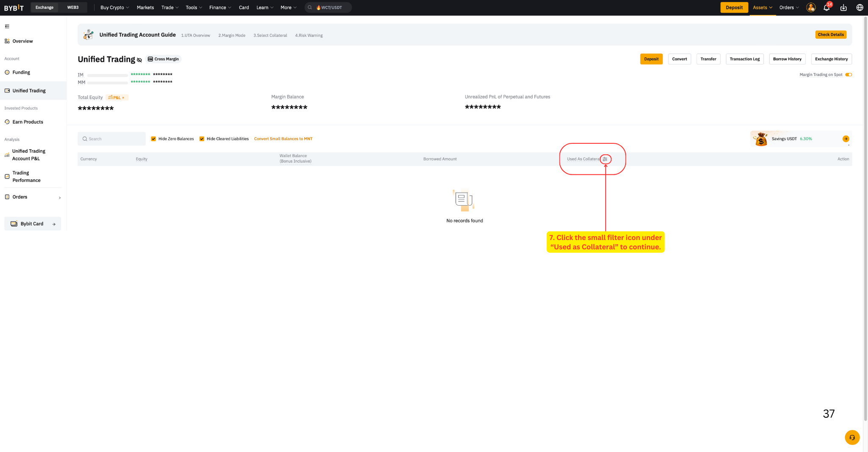
Task: Switch to the Exchange mode
Action: pos(45,8)
